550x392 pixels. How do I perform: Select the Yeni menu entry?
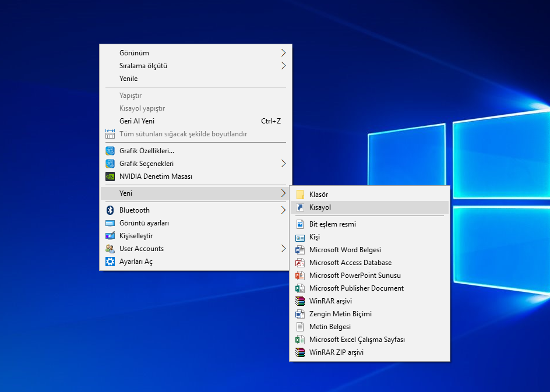click(196, 193)
